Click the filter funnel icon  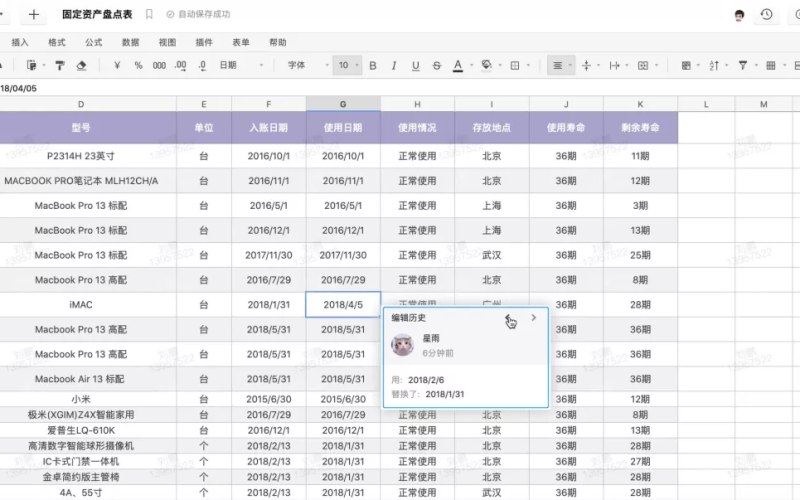click(743, 65)
